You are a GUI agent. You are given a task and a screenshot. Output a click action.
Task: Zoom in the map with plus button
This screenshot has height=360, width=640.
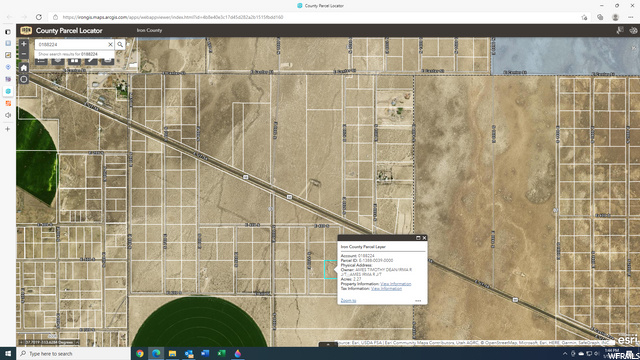pyautogui.click(x=24, y=44)
